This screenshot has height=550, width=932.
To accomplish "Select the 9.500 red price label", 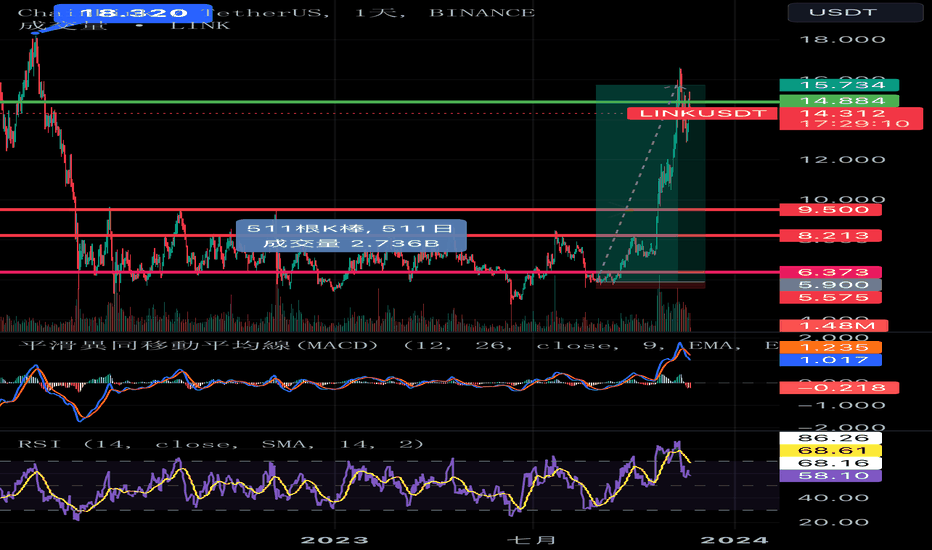I will 830,209.
